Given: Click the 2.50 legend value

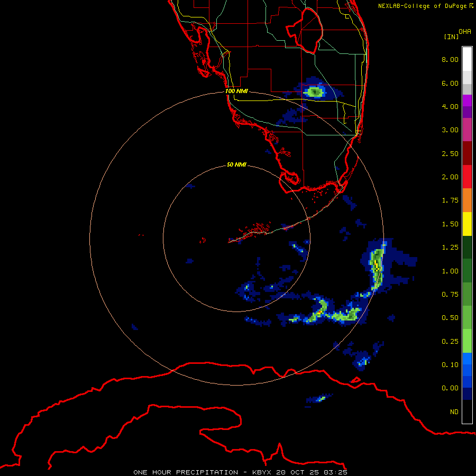Looking at the screenshot, I should pyautogui.click(x=450, y=153).
